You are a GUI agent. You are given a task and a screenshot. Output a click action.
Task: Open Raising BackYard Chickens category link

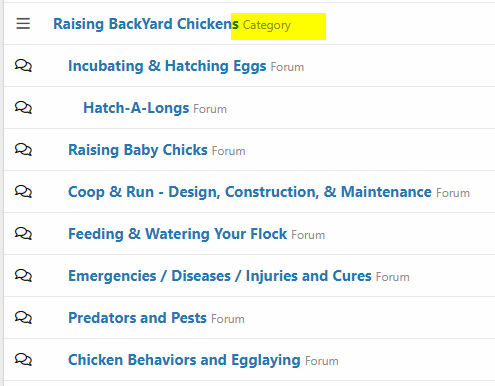coord(146,24)
